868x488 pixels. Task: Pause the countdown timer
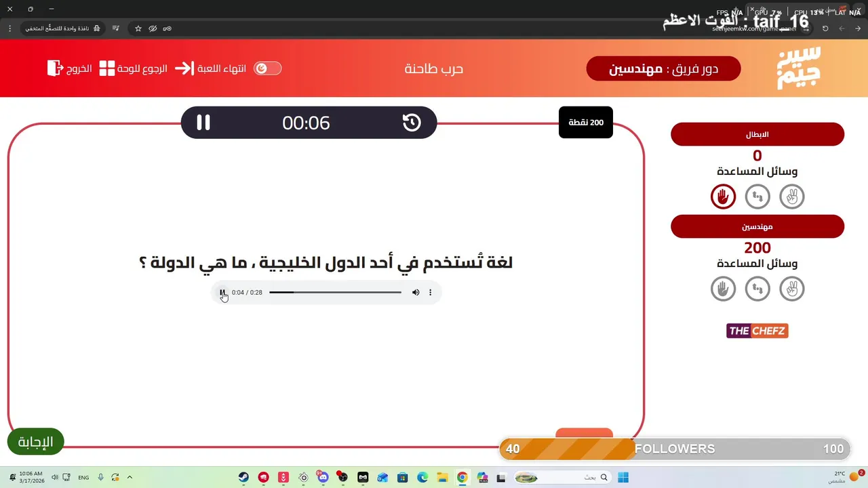click(x=203, y=123)
